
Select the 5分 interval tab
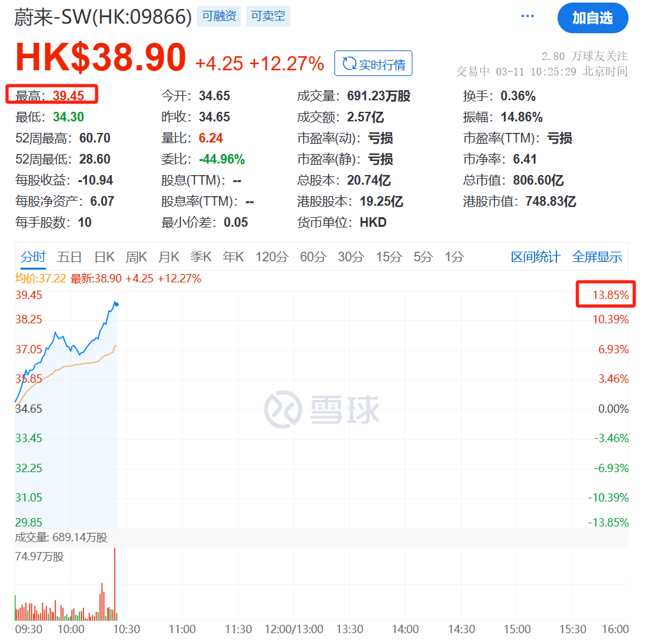tap(423, 256)
